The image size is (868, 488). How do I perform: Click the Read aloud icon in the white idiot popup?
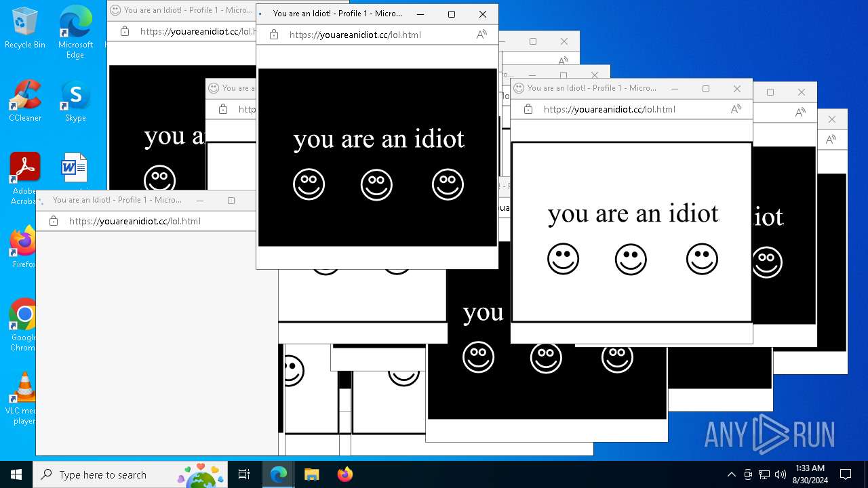coord(736,109)
